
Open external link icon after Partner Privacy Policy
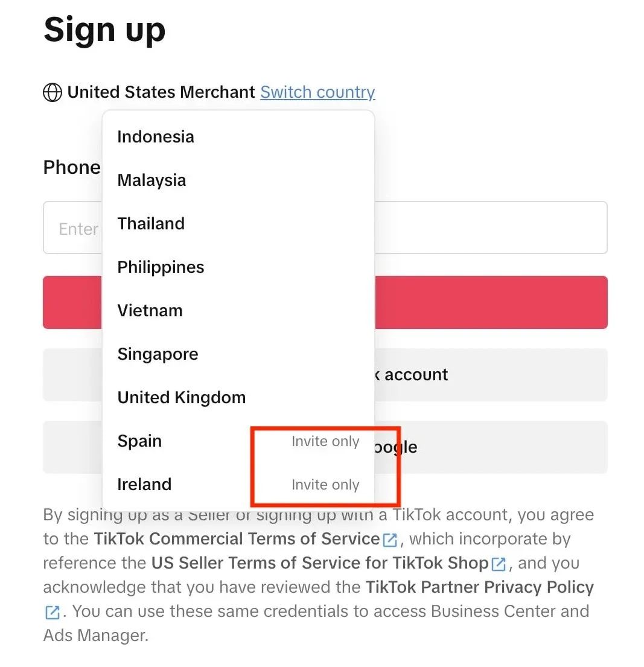(x=53, y=612)
